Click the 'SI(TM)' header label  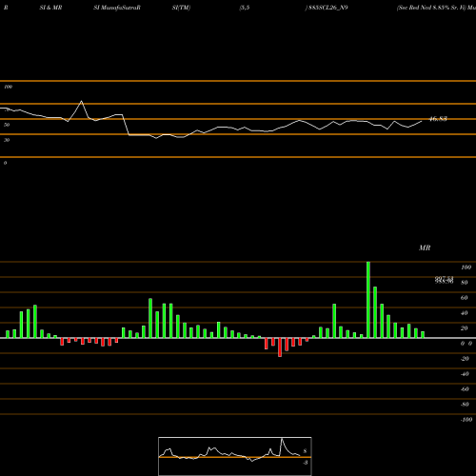click(x=181, y=8)
